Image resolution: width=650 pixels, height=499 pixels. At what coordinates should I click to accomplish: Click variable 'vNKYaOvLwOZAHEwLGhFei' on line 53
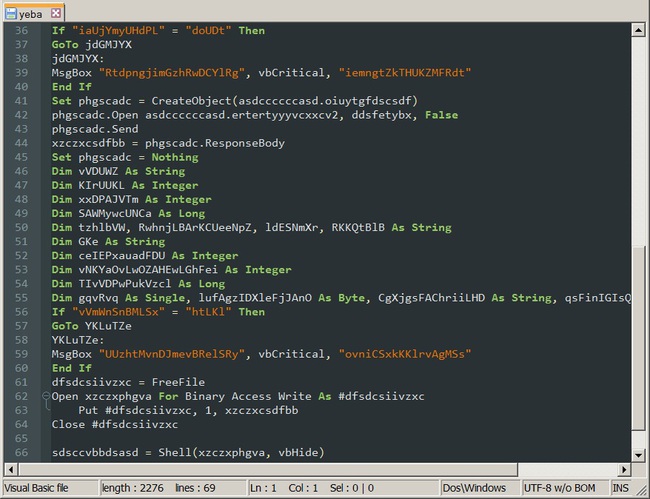(x=148, y=270)
